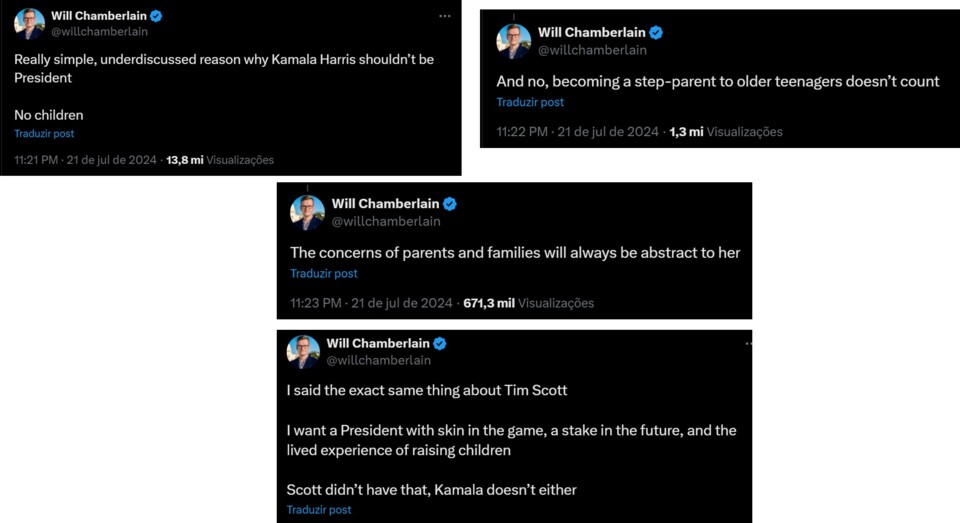The image size is (960, 523).
Task: Click "Traduzir post" under the Tim Scott tweet
Action: click(x=319, y=510)
